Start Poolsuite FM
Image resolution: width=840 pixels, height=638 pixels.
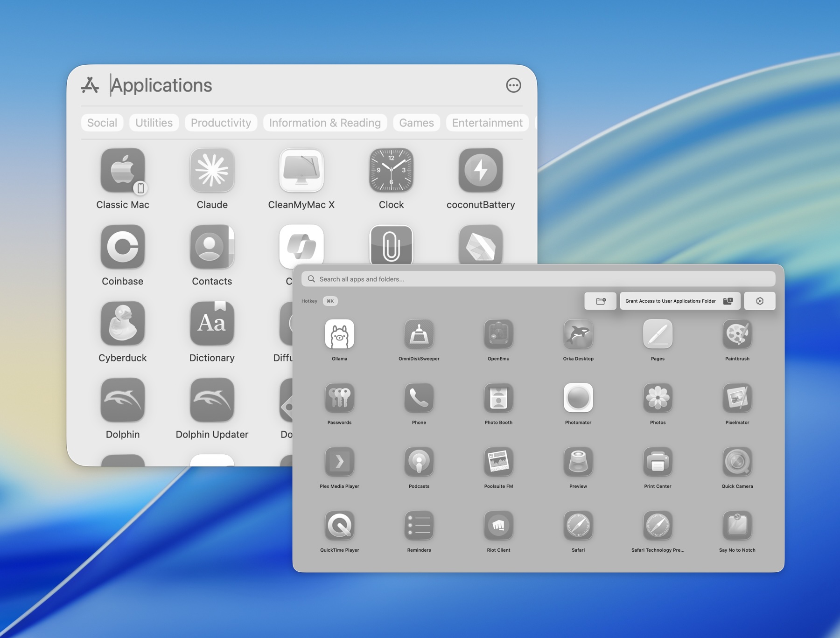pos(498,462)
